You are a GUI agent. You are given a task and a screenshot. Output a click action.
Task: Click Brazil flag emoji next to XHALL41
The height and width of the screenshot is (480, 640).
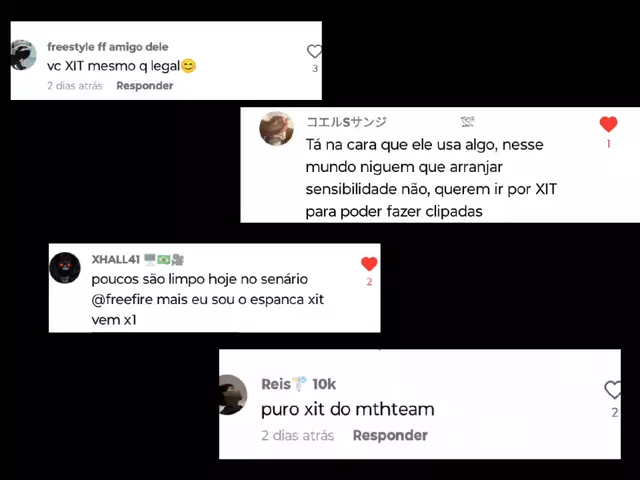point(164,260)
